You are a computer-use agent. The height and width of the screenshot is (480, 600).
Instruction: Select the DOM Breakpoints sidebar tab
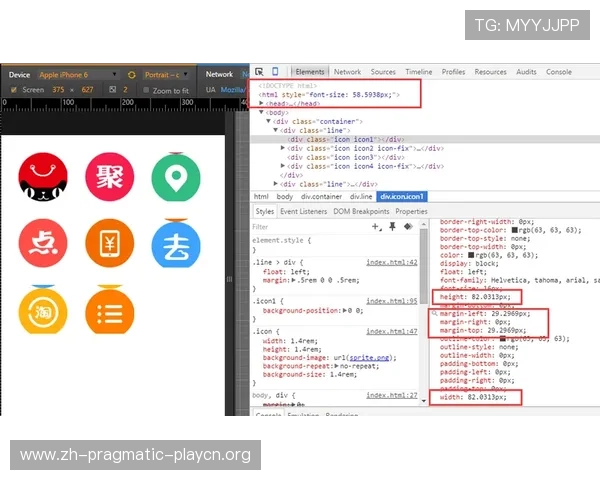point(361,211)
